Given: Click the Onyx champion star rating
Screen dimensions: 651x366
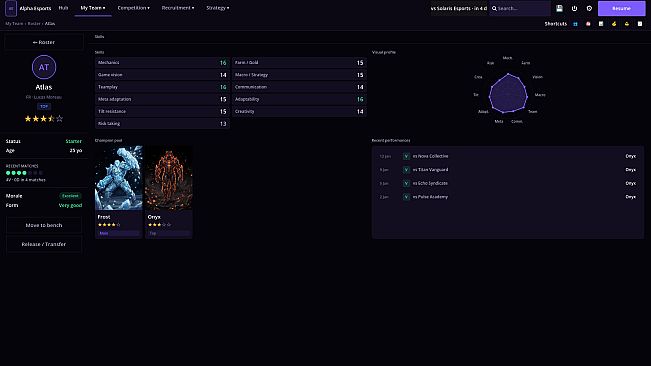Looking at the screenshot, I should pos(159,225).
